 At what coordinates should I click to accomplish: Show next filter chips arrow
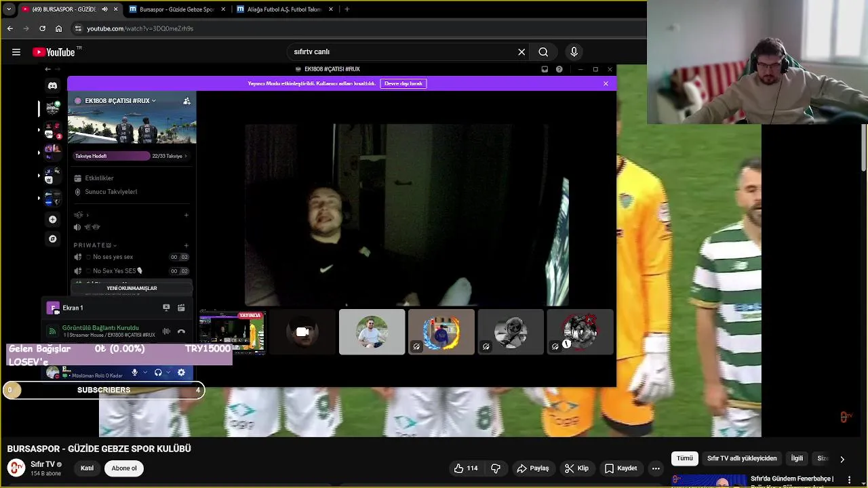click(x=842, y=459)
